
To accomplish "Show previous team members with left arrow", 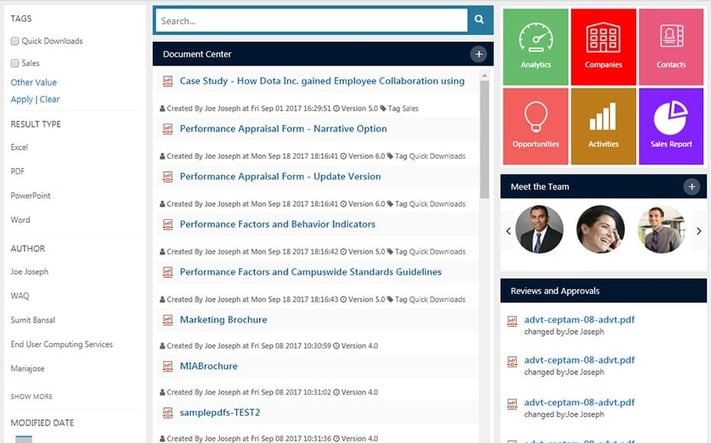I will 508,231.
